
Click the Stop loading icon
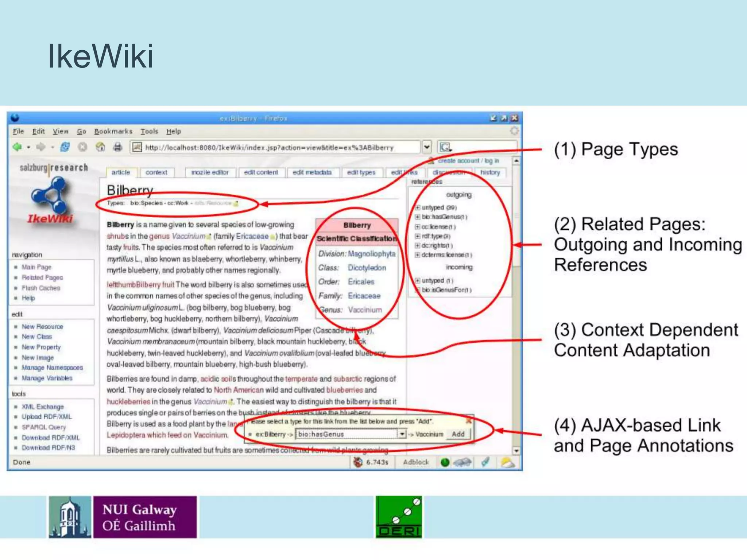tap(83, 147)
